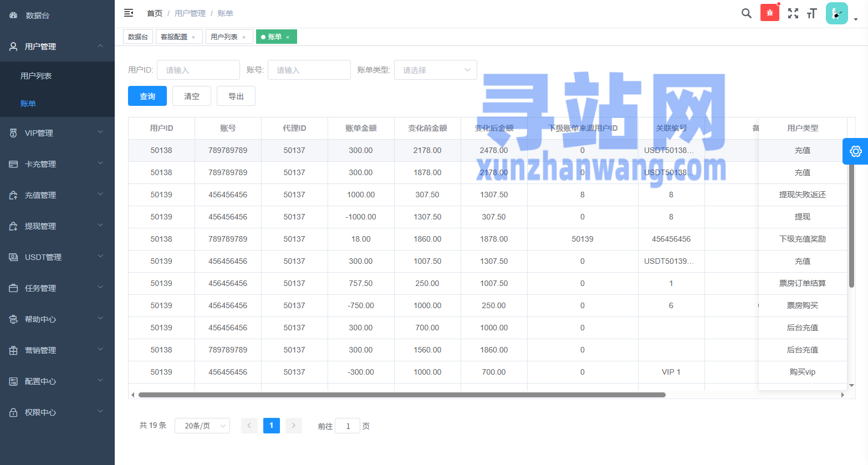This screenshot has width=868, height=465.
Task: Open the 20条/页 page size dropdown
Action: (202, 426)
